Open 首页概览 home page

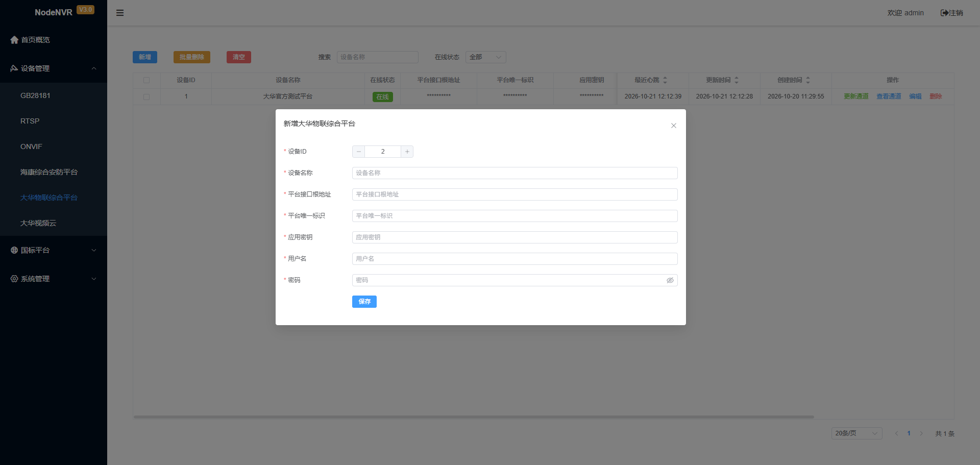click(x=54, y=40)
